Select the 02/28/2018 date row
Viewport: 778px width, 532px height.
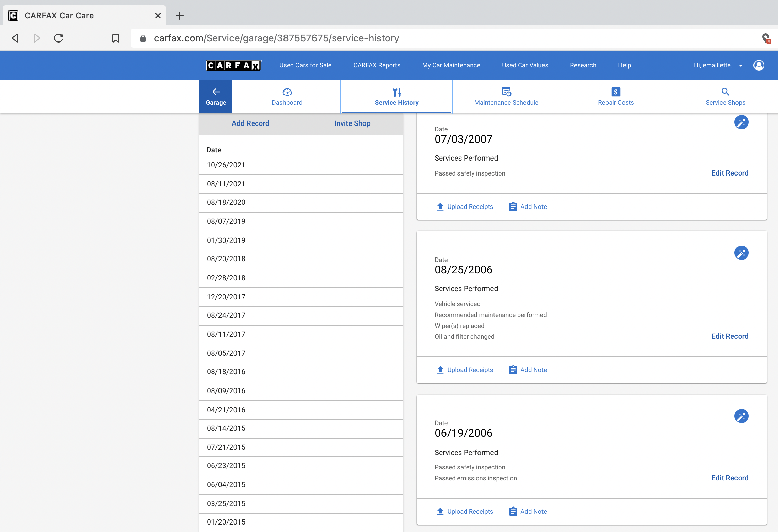click(x=301, y=278)
